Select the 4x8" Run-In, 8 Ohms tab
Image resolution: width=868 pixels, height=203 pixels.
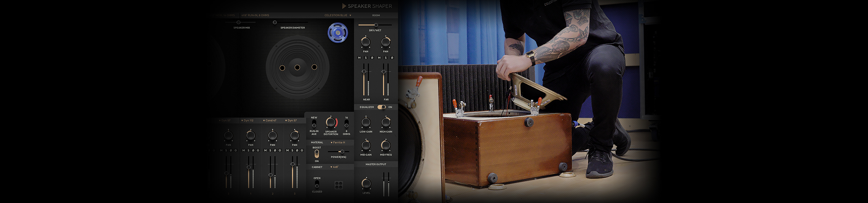(x=255, y=15)
